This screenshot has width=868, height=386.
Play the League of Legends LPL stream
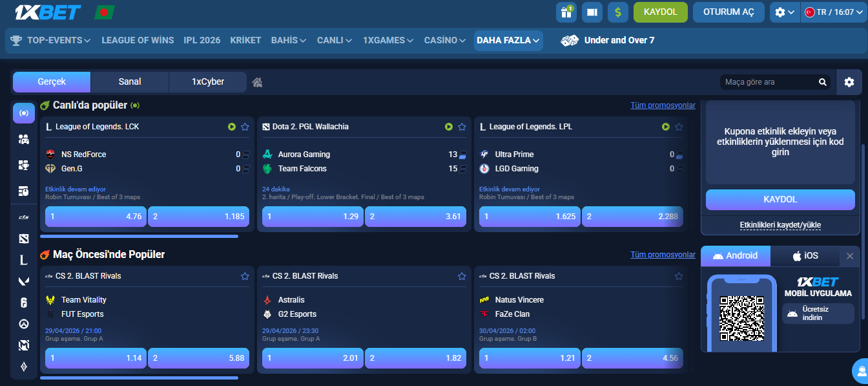tap(666, 127)
